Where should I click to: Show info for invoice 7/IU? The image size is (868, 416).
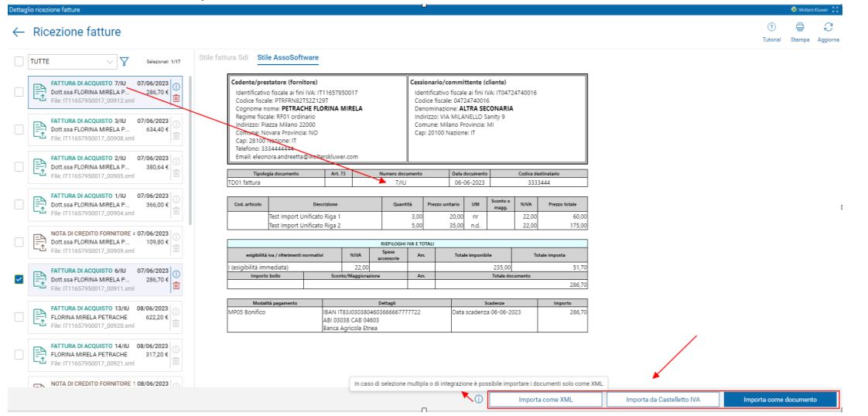(x=176, y=87)
